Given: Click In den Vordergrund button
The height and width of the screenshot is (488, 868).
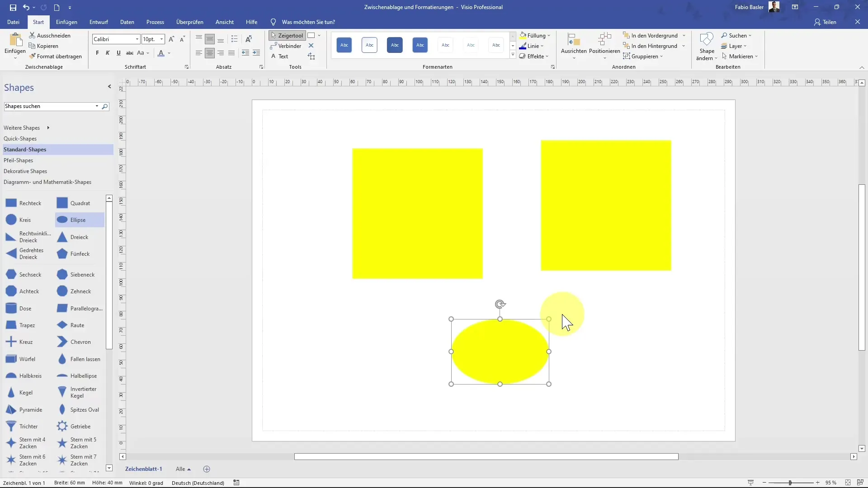Looking at the screenshot, I should (650, 35).
